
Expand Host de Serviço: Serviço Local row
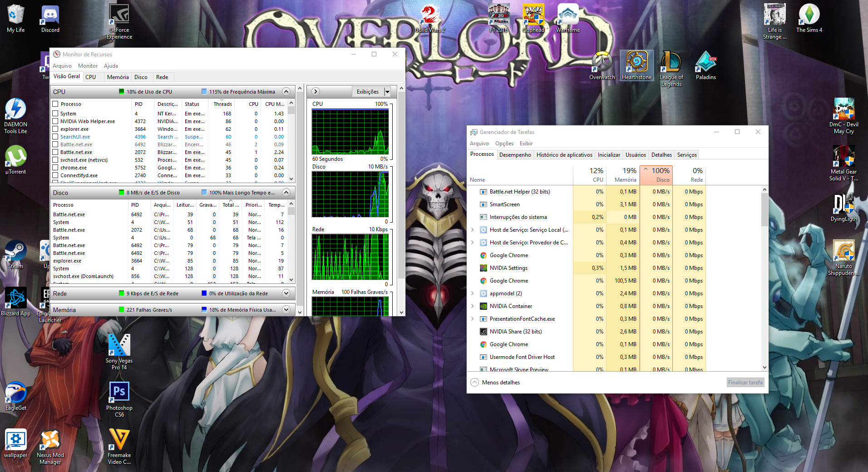[x=473, y=230]
